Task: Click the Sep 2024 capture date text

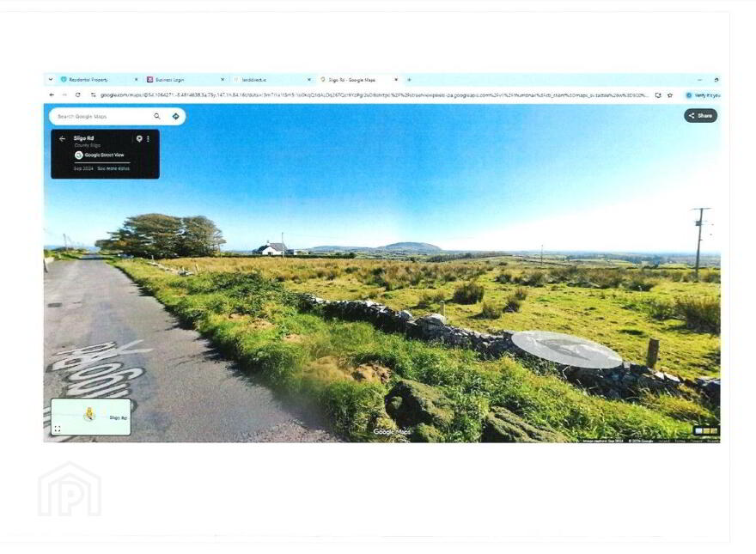Action: pos(83,168)
